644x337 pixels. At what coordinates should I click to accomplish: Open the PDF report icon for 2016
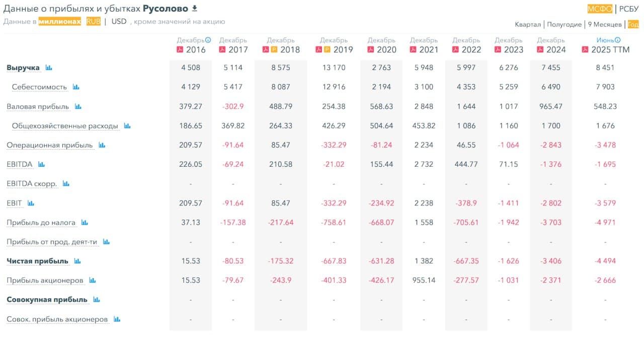180,49
